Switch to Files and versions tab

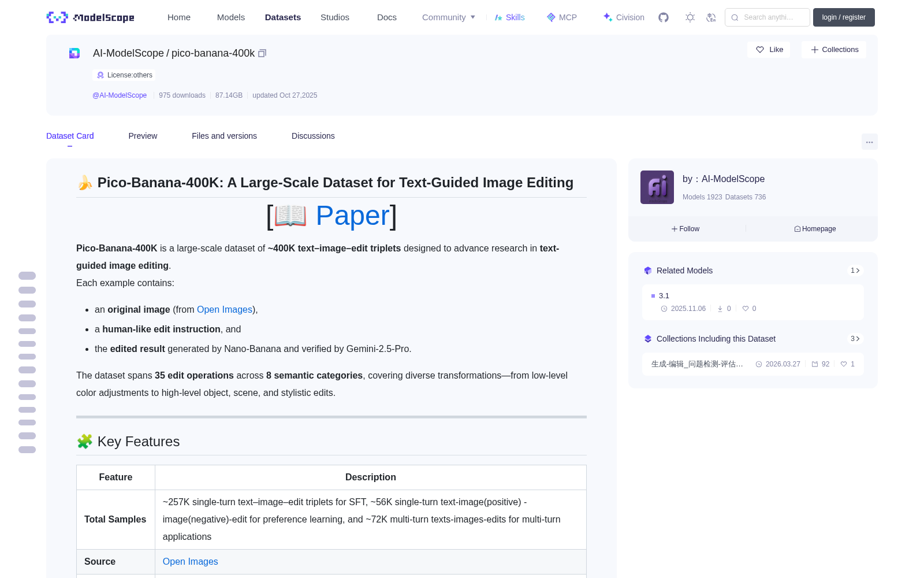[224, 136]
